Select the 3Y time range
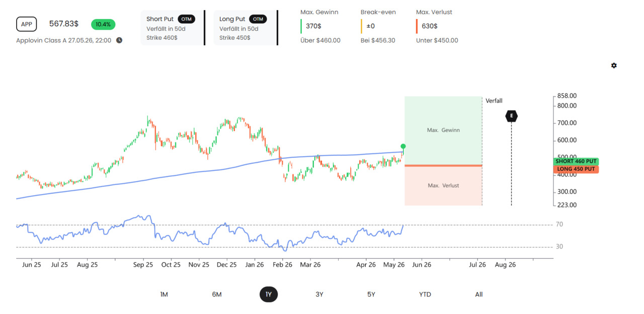644x314 pixels. [319, 294]
